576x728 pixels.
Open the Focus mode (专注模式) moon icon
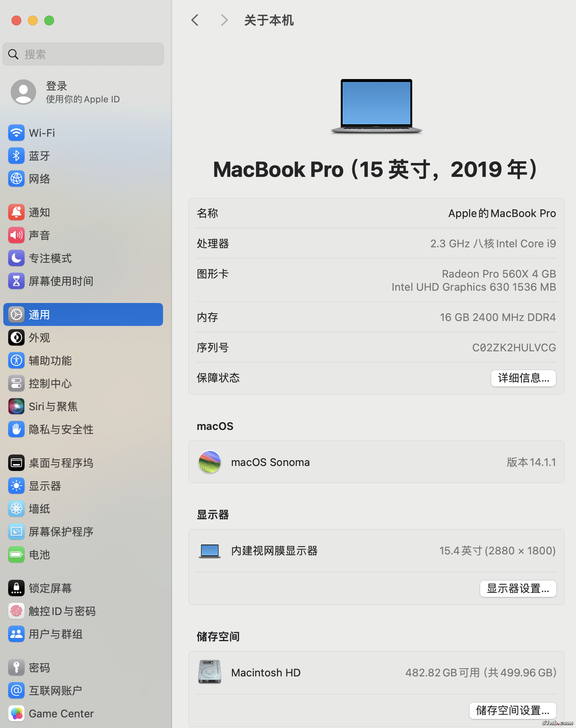pyautogui.click(x=16, y=258)
